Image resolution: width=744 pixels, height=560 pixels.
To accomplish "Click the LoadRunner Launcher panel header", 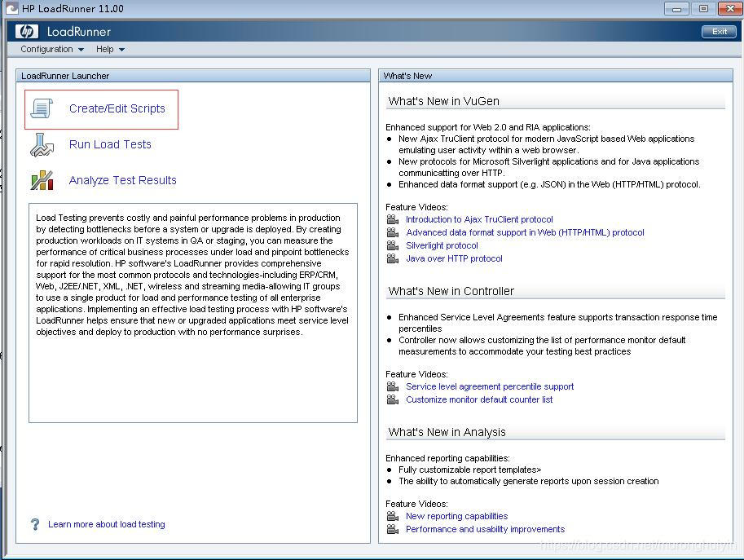I will (193, 76).
